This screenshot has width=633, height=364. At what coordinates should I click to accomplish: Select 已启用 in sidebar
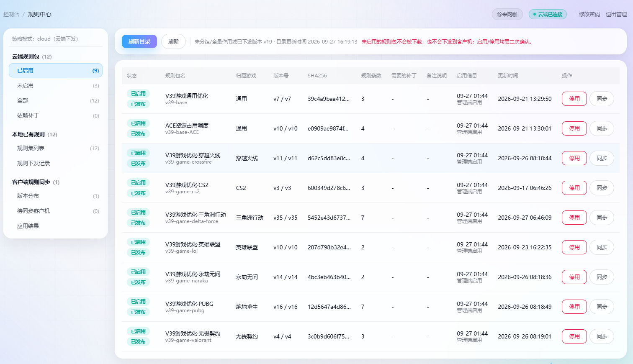tap(56, 71)
